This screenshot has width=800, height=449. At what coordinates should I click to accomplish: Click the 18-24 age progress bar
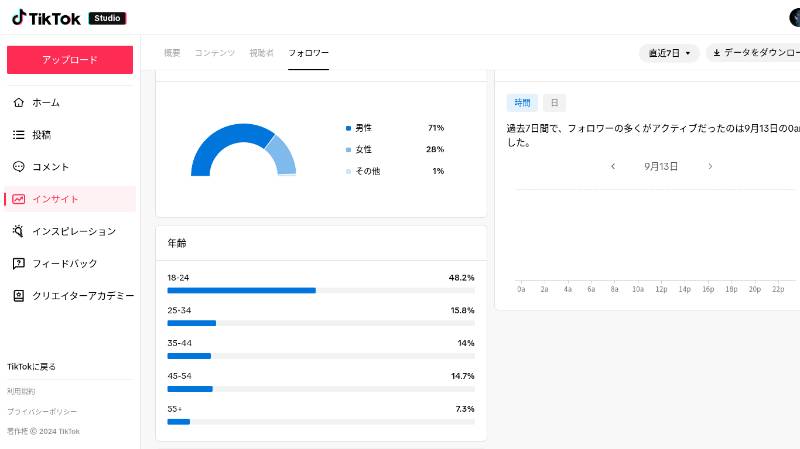point(321,290)
